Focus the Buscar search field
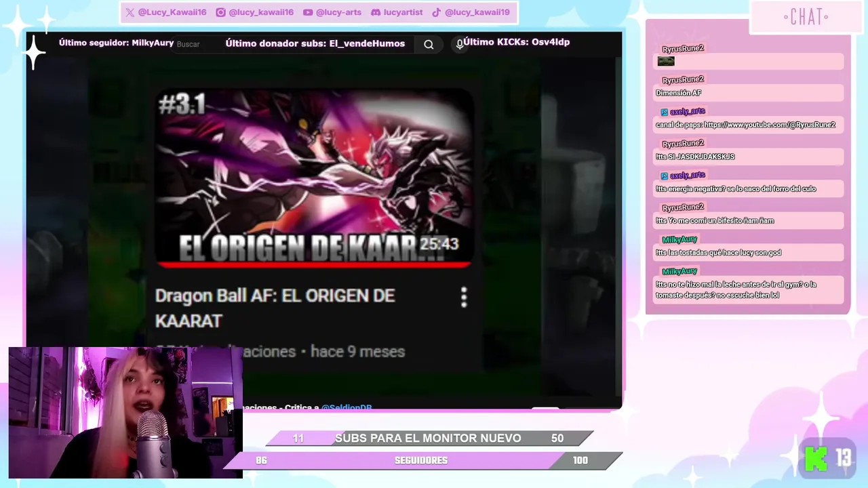The image size is (868, 488). (x=292, y=44)
